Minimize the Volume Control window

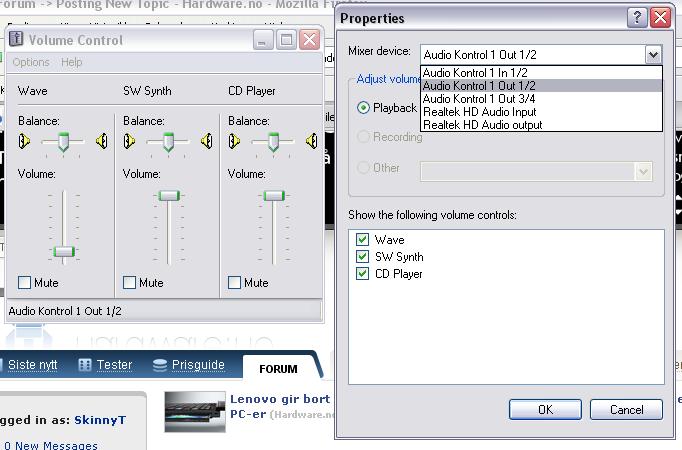pos(263,40)
